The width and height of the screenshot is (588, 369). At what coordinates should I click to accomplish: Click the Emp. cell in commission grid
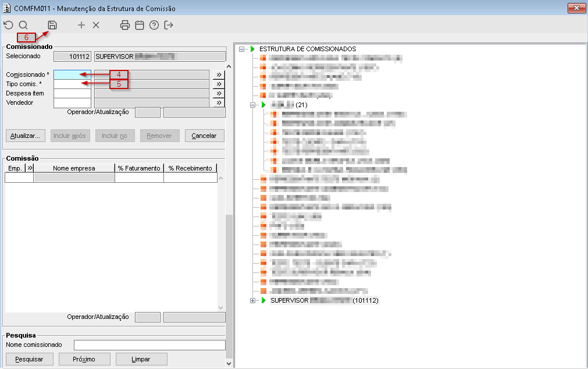[x=19, y=178]
